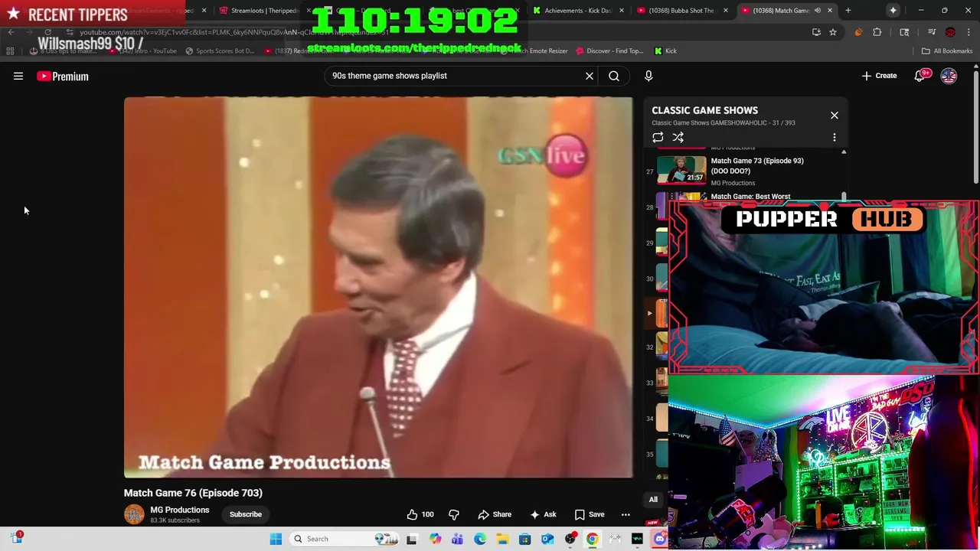980x551 pixels.
Task: Open Kick bookmark
Action: pyautogui.click(x=665, y=51)
